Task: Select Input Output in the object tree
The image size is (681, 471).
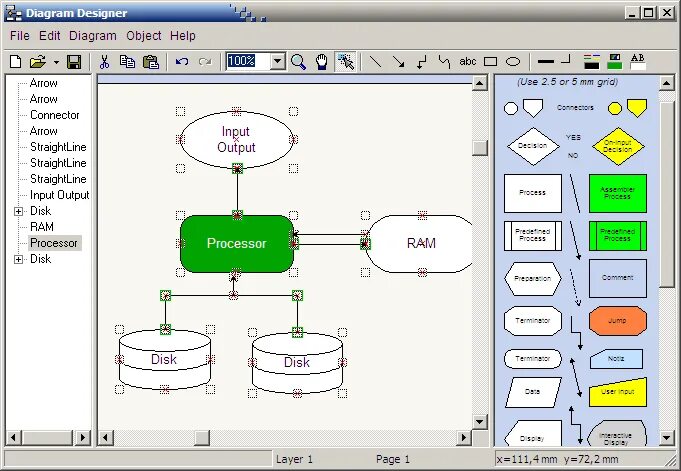Action: click(x=60, y=195)
